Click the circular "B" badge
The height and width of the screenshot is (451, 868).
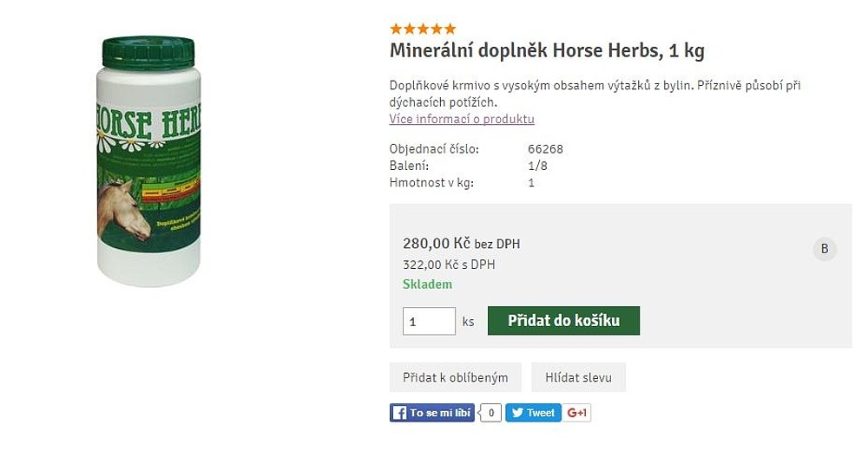pos(825,250)
